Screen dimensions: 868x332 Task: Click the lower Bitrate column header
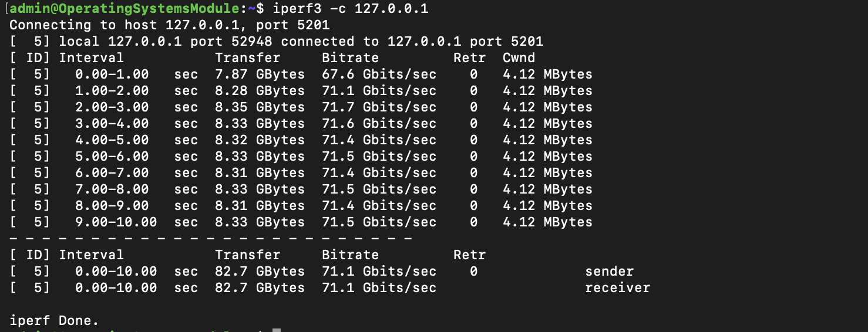[x=350, y=255]
